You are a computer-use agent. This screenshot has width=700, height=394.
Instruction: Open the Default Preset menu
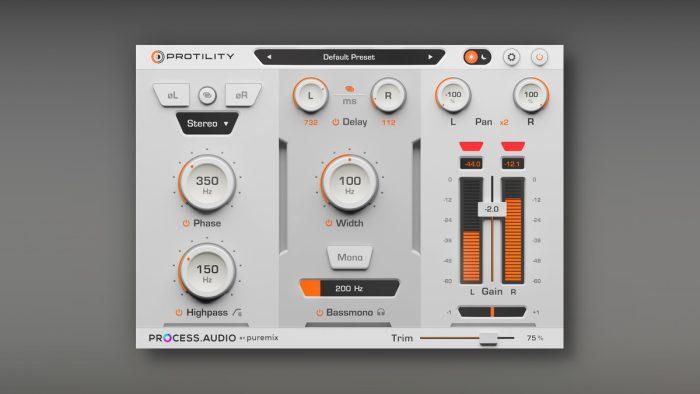349,57
